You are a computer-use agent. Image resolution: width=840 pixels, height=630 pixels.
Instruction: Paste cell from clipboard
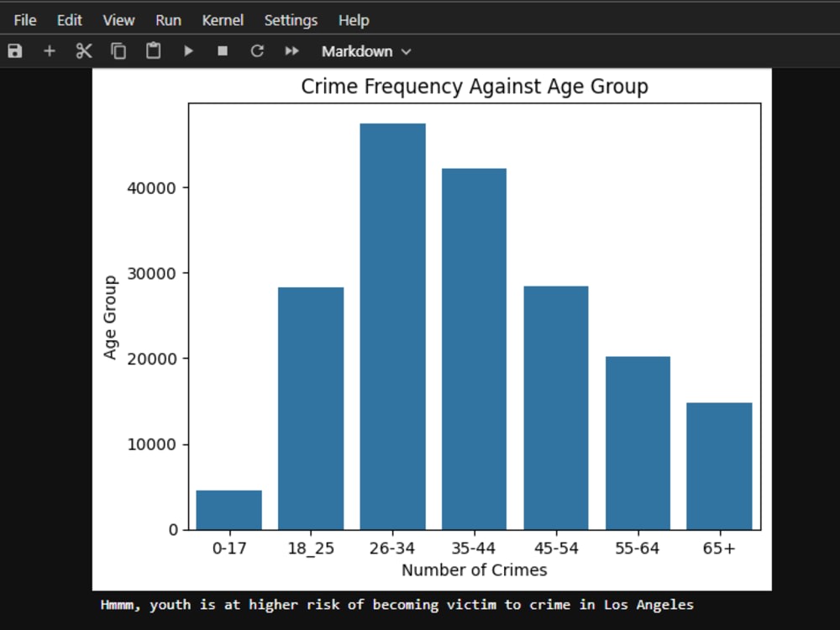(x=153, y=51)
